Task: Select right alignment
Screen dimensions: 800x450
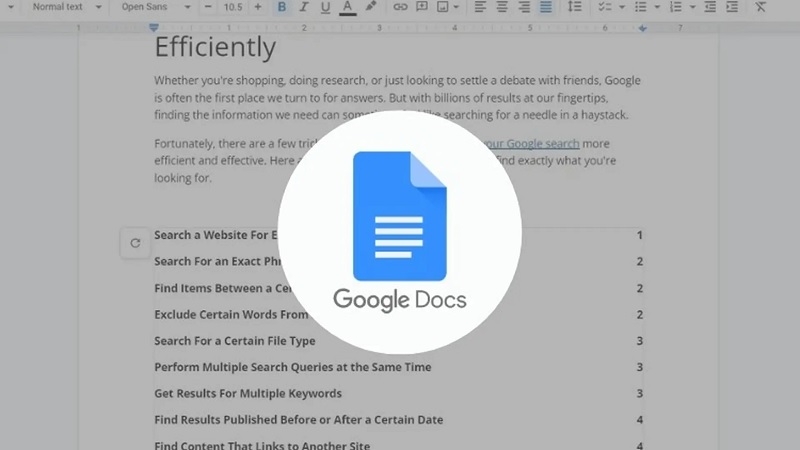Action: coord(524,7)
